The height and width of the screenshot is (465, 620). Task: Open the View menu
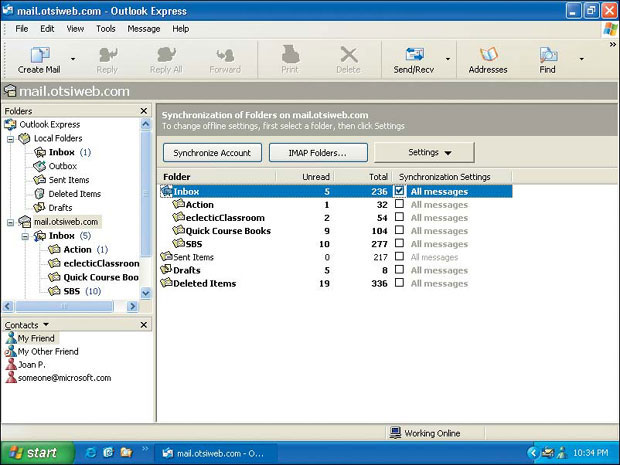[x=75, y=29]
